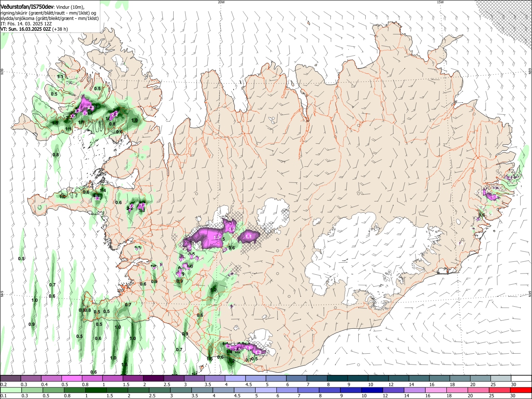This screenshot has height=399, width=532.
Task: Pick the bright pink 0.5 swatch in upper scale
Action: point(71,379)
